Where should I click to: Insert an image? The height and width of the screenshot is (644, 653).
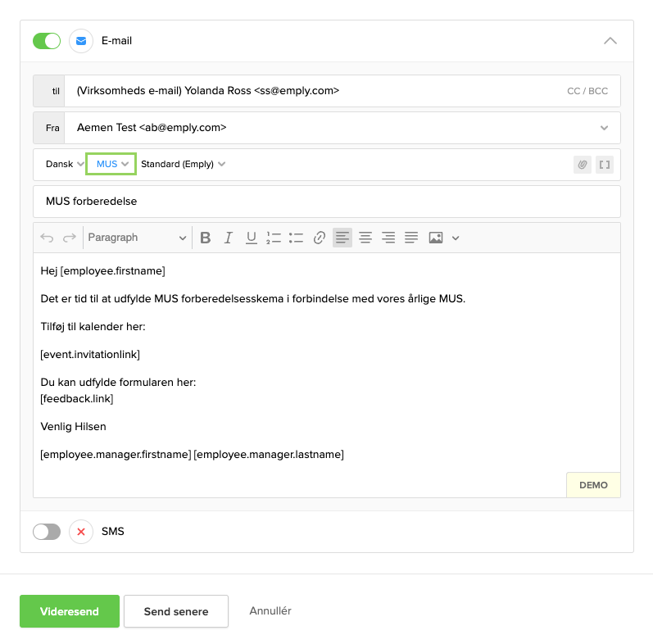click(x=436, y=238)
